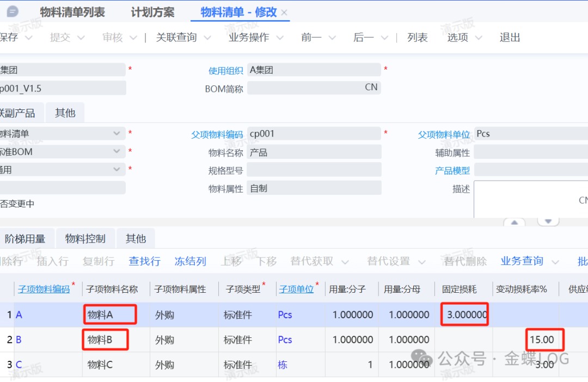Screen dimensions: 588x382
Task: Close the 物料清单 - 修改 tab
Action: point(284,13)
